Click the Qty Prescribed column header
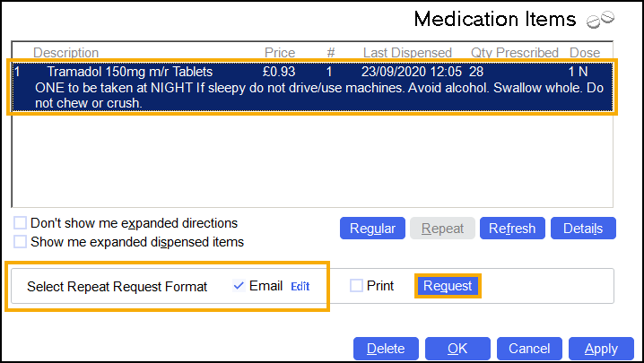Screen dimensions: 644x363 point(514,53)
